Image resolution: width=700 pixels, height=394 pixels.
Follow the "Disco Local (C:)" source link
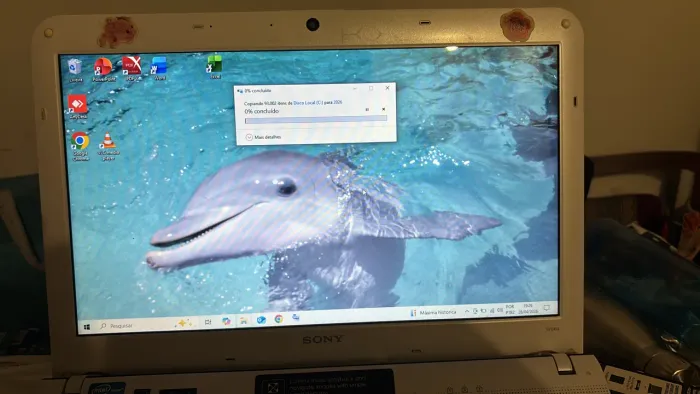tap(308, 103)
